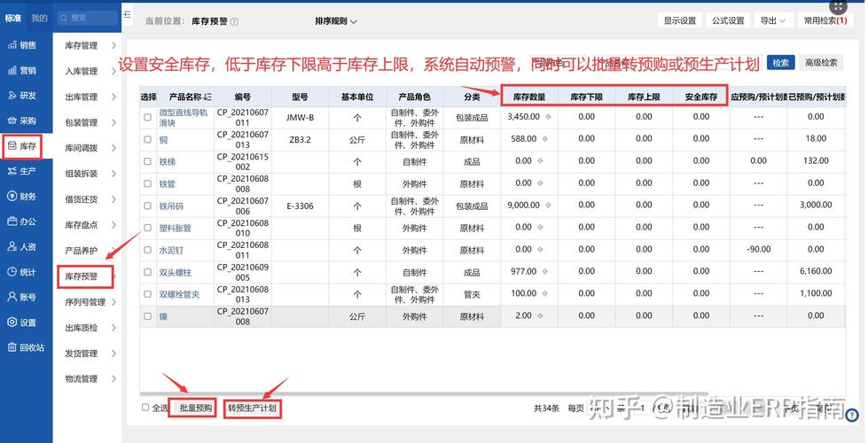Click the 批量预购 button
Image resolution: width=868 pixels, height=443 pixels.
point(196,408)
